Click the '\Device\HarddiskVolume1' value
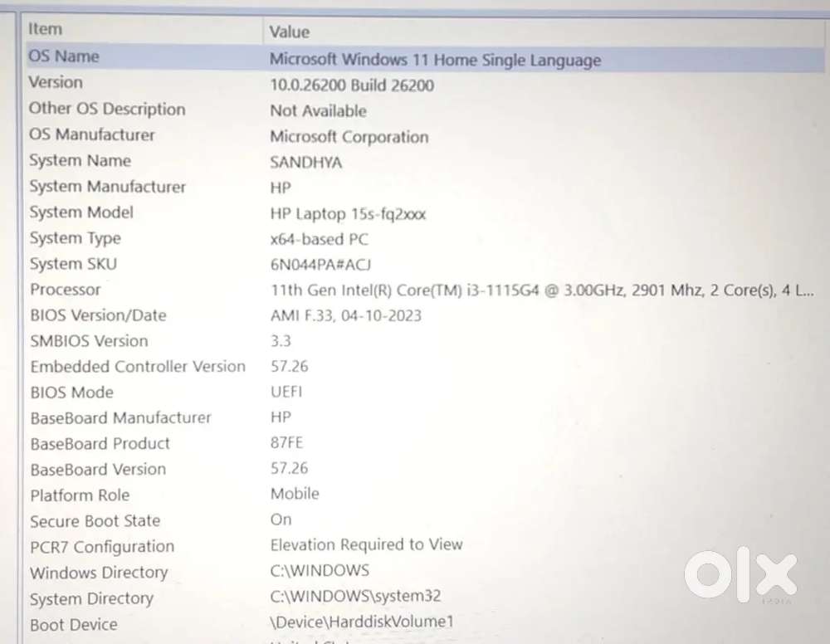830x644 pixels. [362, 622]
